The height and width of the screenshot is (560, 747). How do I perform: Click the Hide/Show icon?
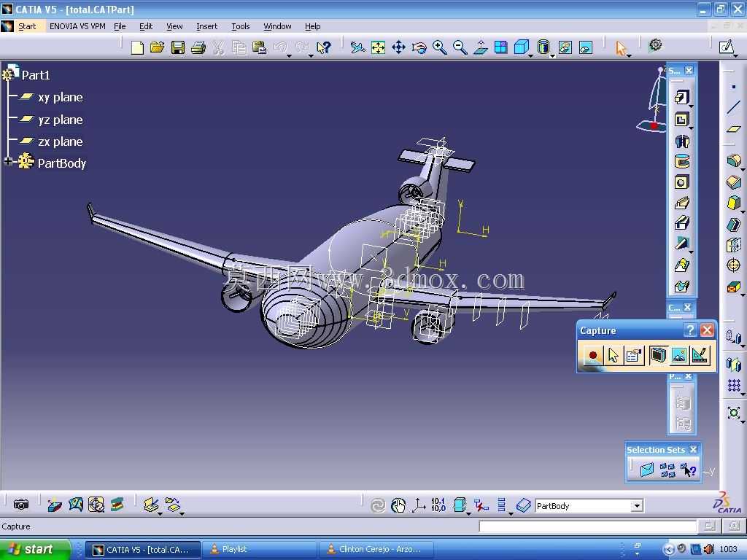click(x=565, y=47)
